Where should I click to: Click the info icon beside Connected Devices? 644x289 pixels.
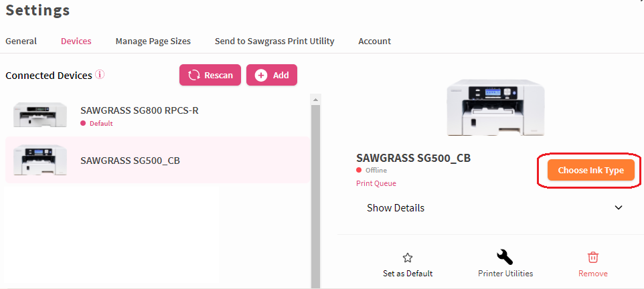(100, 75)
